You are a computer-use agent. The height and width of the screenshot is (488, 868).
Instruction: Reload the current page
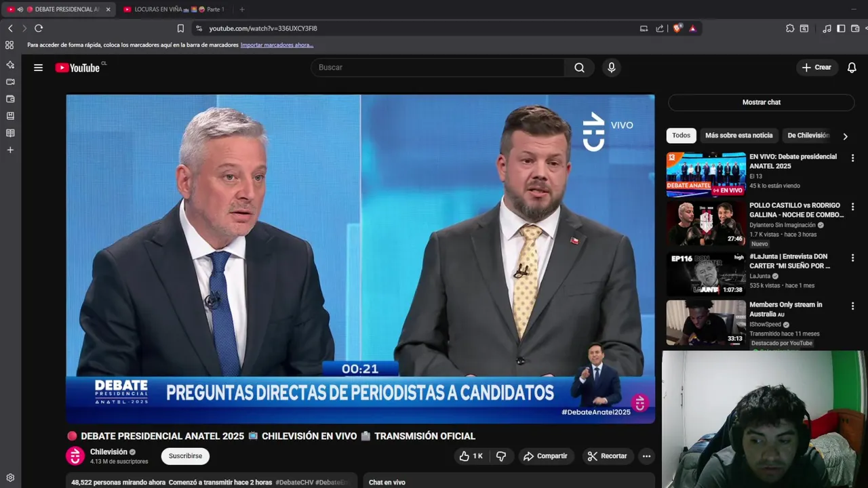[x=39, y=28]
